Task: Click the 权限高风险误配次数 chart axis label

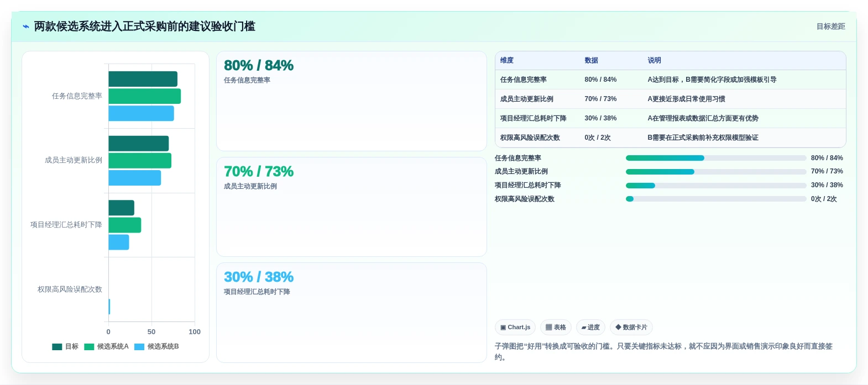Action: [x=70, y=289]
